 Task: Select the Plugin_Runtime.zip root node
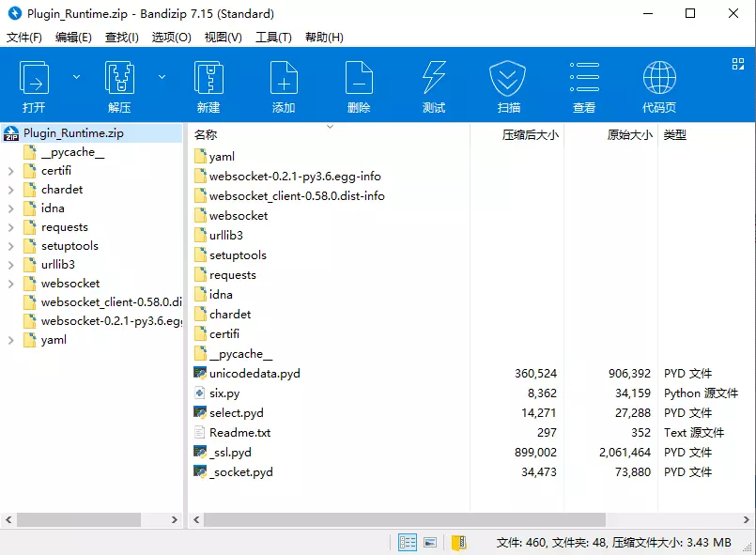click(x=92, y=133)
